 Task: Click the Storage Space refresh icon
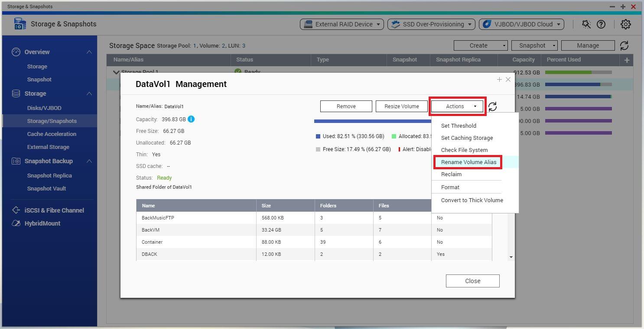pyautogui.click(x=624, y=45)
